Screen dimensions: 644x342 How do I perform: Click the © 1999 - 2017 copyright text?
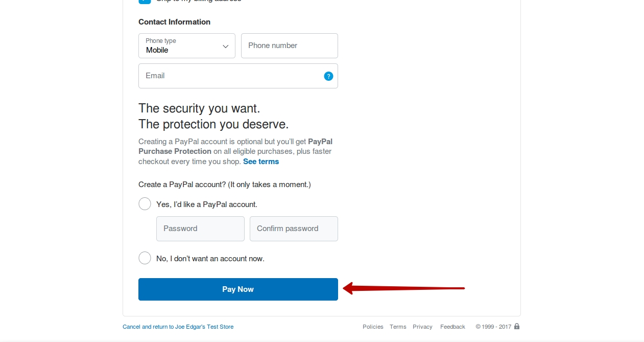point(493,327)
